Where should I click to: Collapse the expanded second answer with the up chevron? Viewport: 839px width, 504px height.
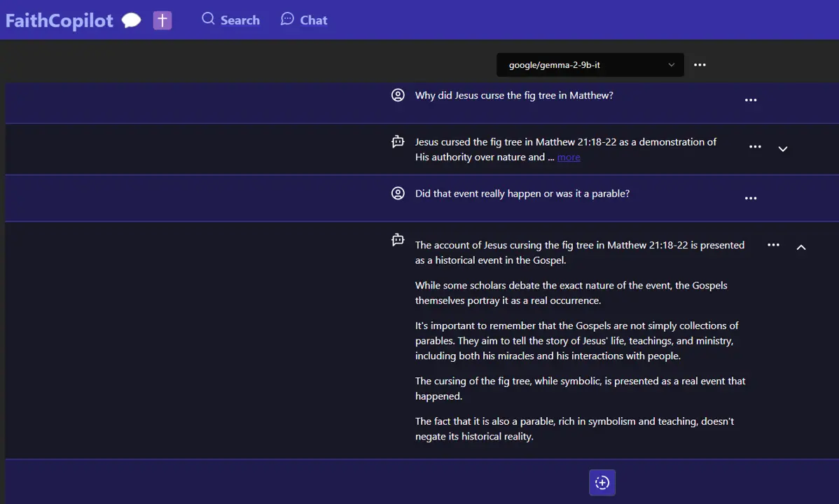(801, 246)
